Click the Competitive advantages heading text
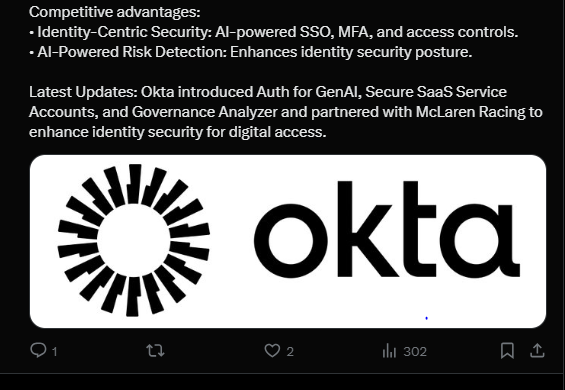The height and width of the screenshot is (390, 565). tap(115, 12)
